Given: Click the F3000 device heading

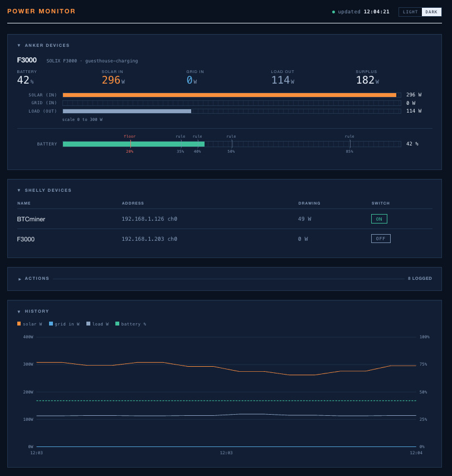Looking at the screenshot, I should pos(27,60).
